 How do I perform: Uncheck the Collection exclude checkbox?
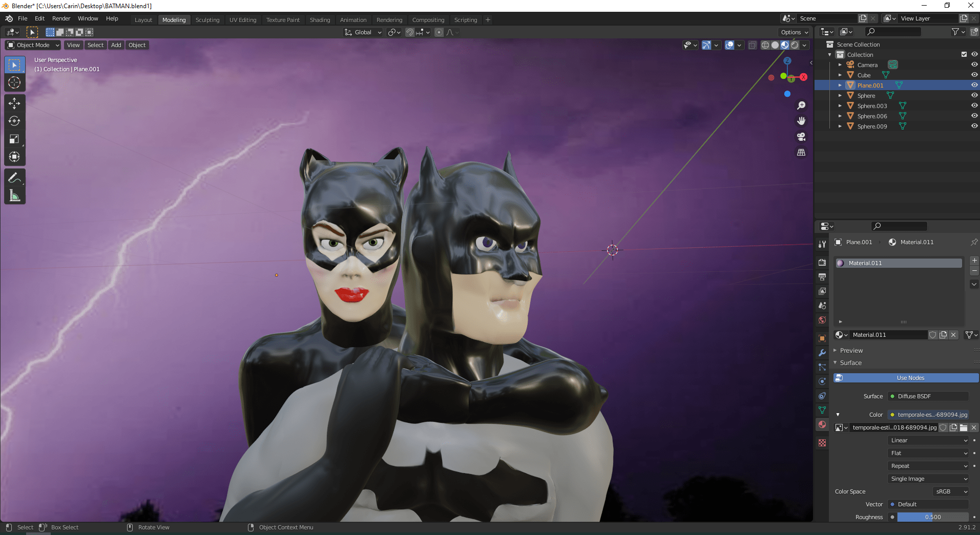tap(964, 55)
